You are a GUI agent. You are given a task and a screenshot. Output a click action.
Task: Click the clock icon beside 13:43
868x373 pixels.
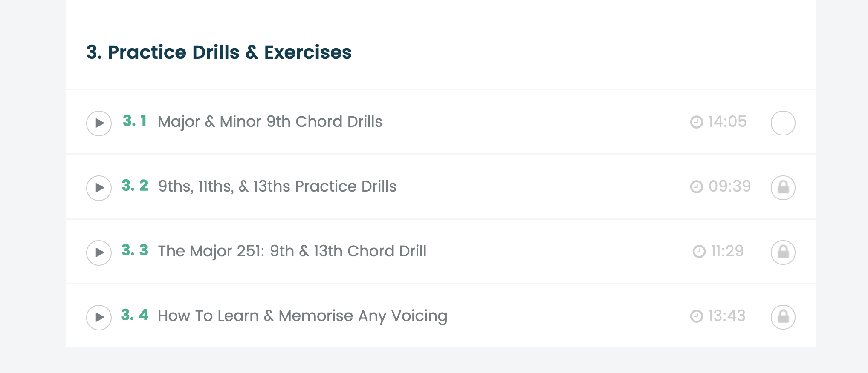(697, 316)
